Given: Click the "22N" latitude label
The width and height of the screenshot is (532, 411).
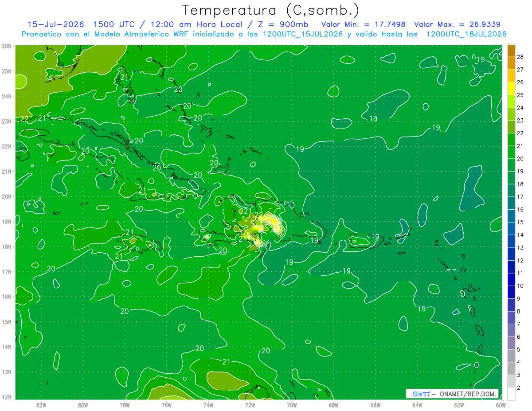Looking at the screenshot, I should pyautogui.click(x=7, y=146).
